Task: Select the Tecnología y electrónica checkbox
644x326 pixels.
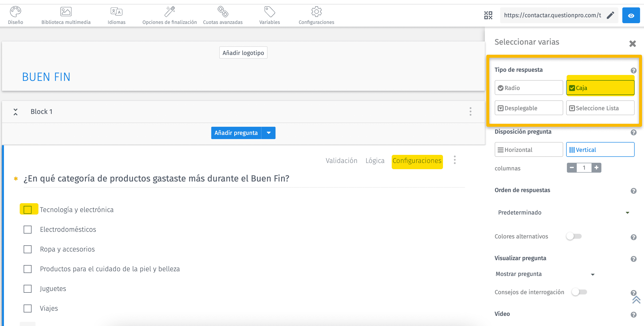Action: click(28, 209)
